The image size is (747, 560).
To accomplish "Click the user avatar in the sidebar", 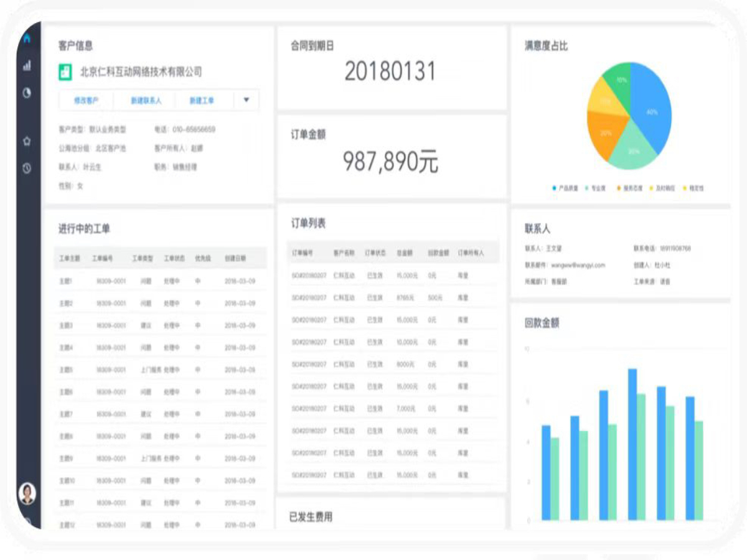I will 27,493.
